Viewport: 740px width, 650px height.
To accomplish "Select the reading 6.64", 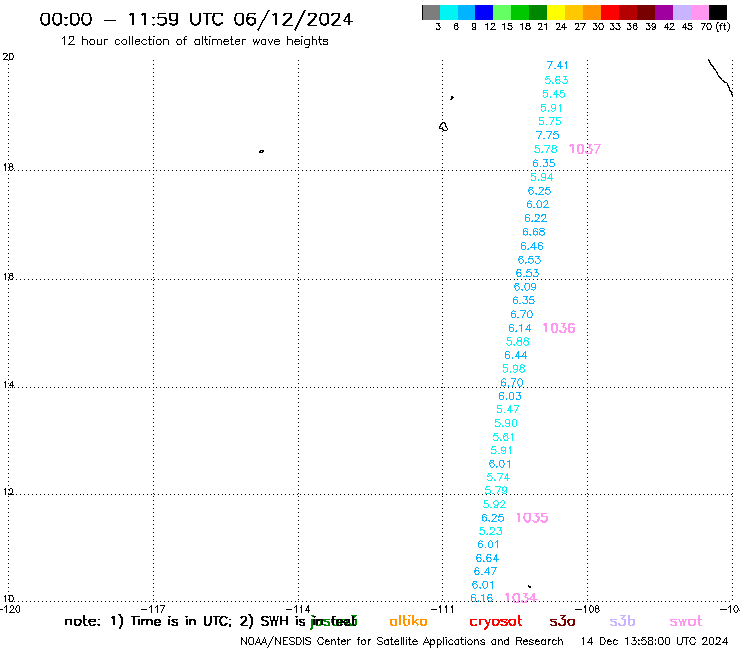I will point(487,558).
